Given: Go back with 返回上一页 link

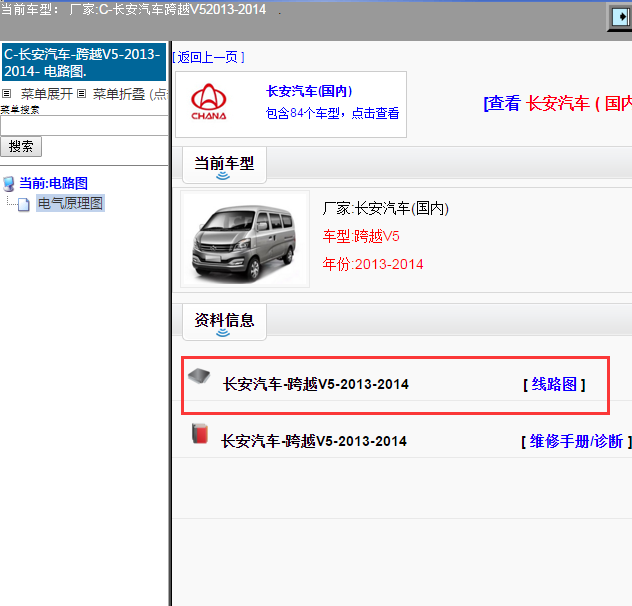Looking at the screenshot, I should point(209,57).
